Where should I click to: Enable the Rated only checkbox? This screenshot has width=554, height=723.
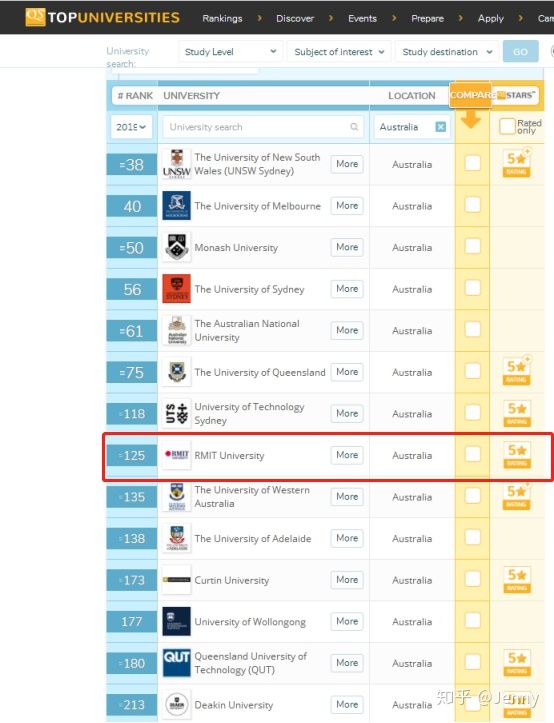pos(507,126)
